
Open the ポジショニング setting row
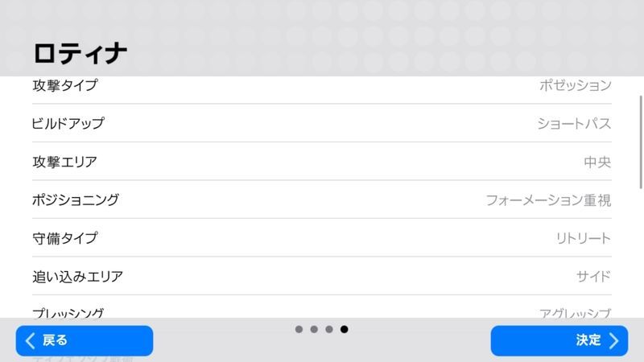coord(321,200)
